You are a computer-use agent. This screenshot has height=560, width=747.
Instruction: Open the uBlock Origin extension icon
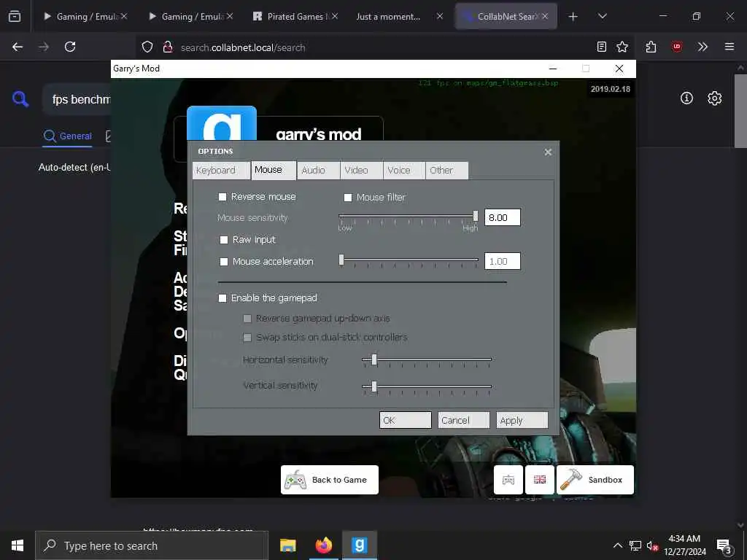tap(677, 47)
